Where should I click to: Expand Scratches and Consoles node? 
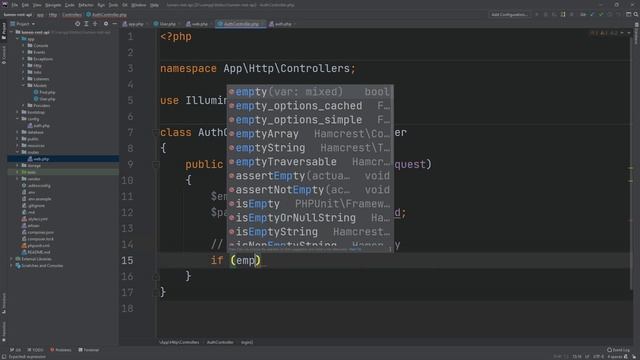click(x=11, y=266)
